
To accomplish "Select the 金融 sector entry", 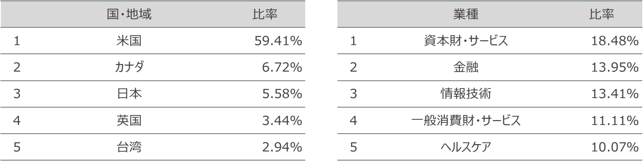I will [466, 67].
